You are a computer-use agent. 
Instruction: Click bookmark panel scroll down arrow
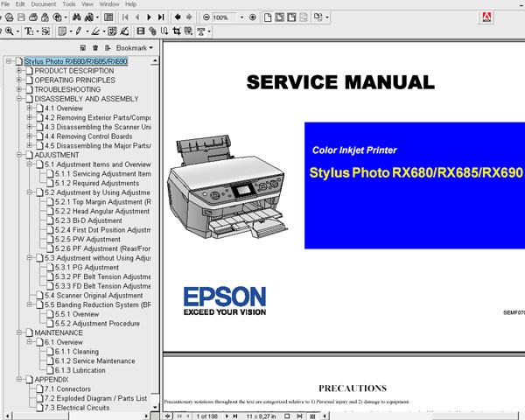tap(155, 408)
